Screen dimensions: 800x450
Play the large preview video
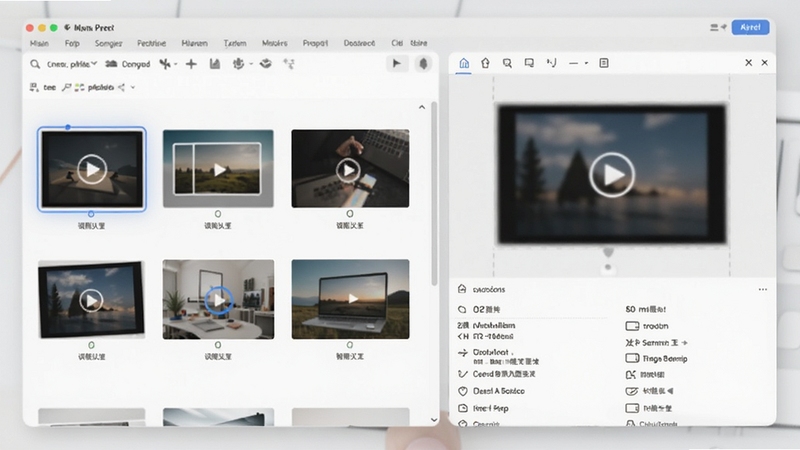[x=612, y=175]
